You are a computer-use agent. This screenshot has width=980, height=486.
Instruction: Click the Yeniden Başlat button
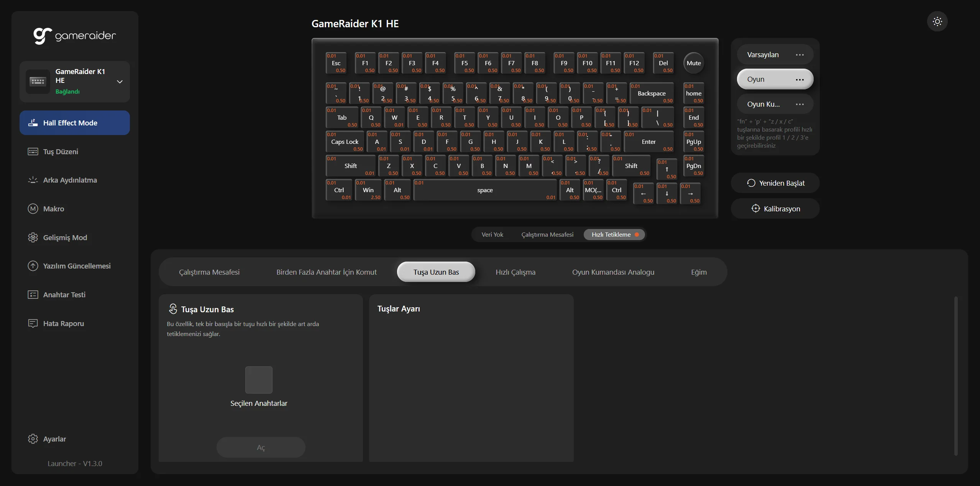pyautogui.click(x=775, y=183)
